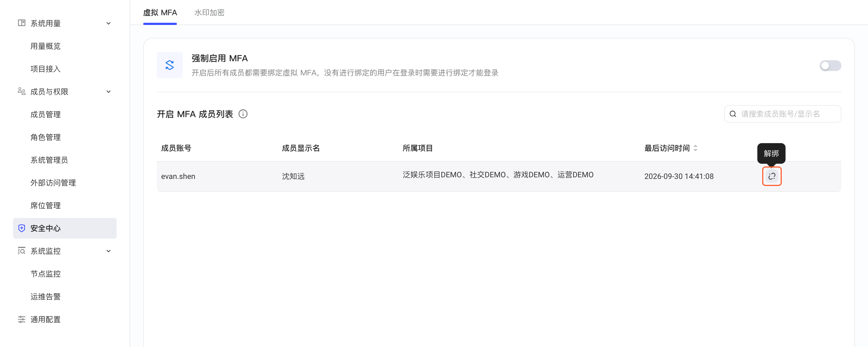Image resolution: width=868 pixels, height=347 pixels.
Task: Collapse the 系统用量 section chevron
Action: point(108,23)
